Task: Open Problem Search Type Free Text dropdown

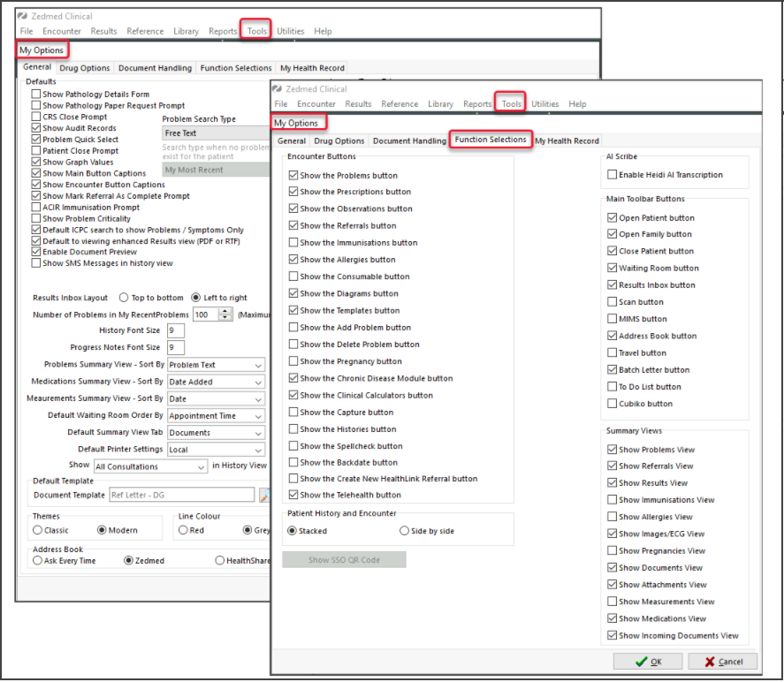Action: click(216, 133)
